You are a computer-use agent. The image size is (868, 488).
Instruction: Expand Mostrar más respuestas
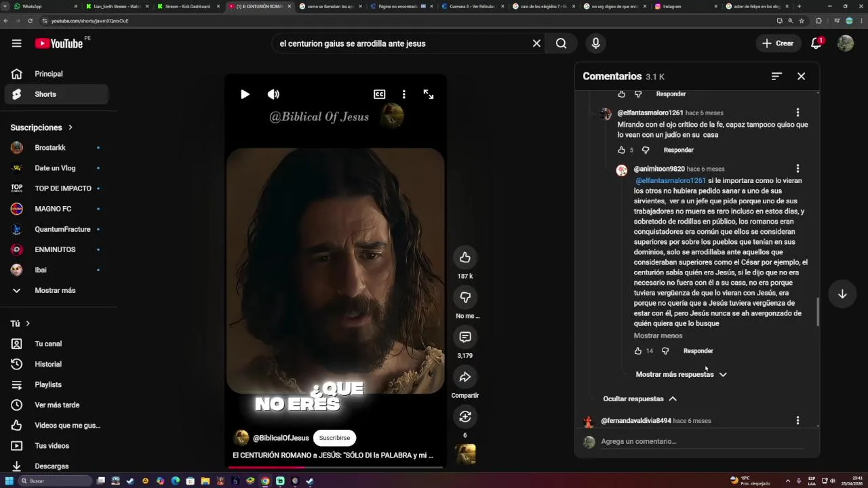tap(681, 374)
